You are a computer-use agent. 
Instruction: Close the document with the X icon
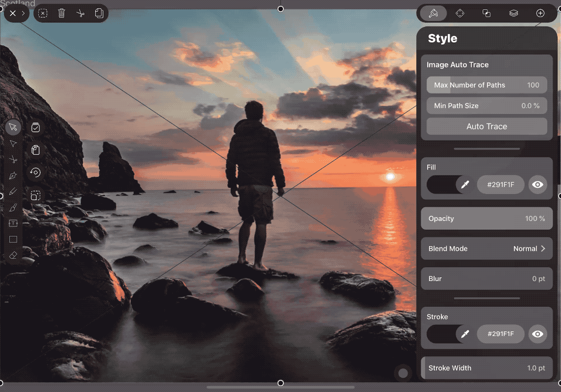coord(13,13)
